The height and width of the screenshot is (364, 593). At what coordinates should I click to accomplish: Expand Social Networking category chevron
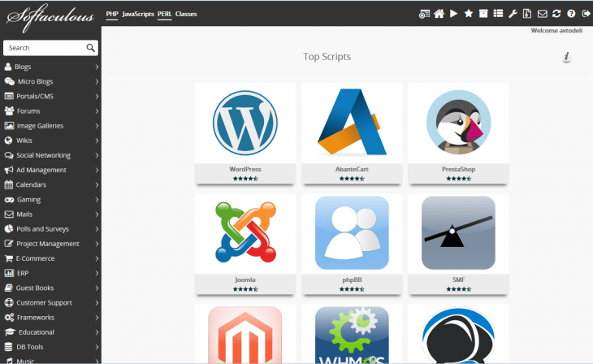click(97, 155)
